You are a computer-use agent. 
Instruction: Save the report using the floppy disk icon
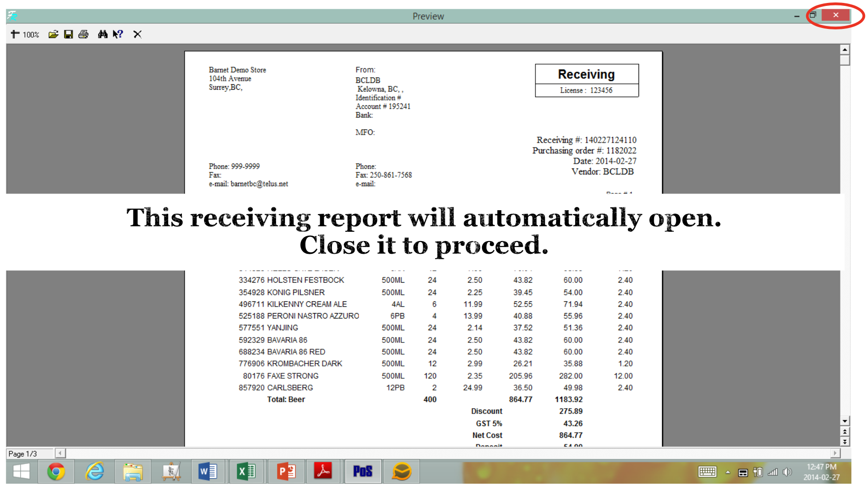click(x=69, y=34)
